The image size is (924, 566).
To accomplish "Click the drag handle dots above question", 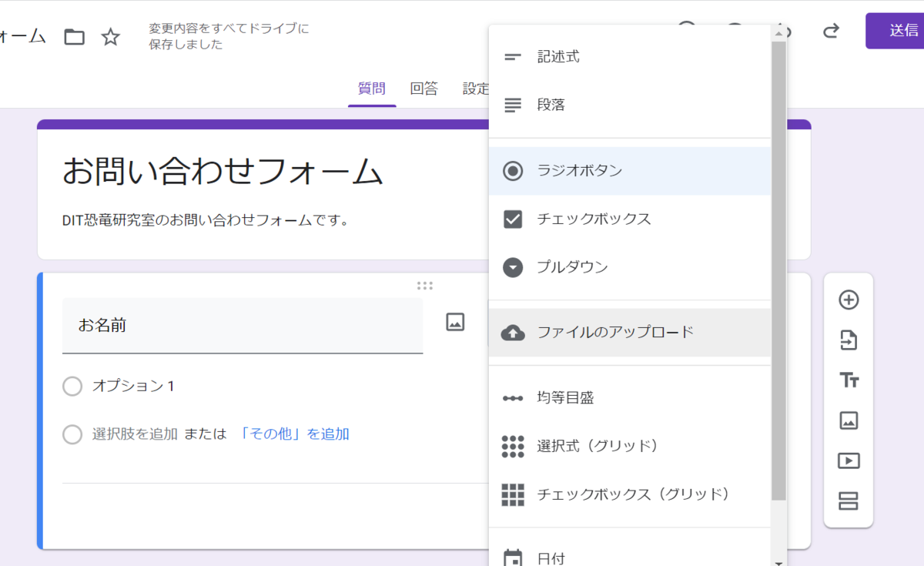I will (424, 286).
